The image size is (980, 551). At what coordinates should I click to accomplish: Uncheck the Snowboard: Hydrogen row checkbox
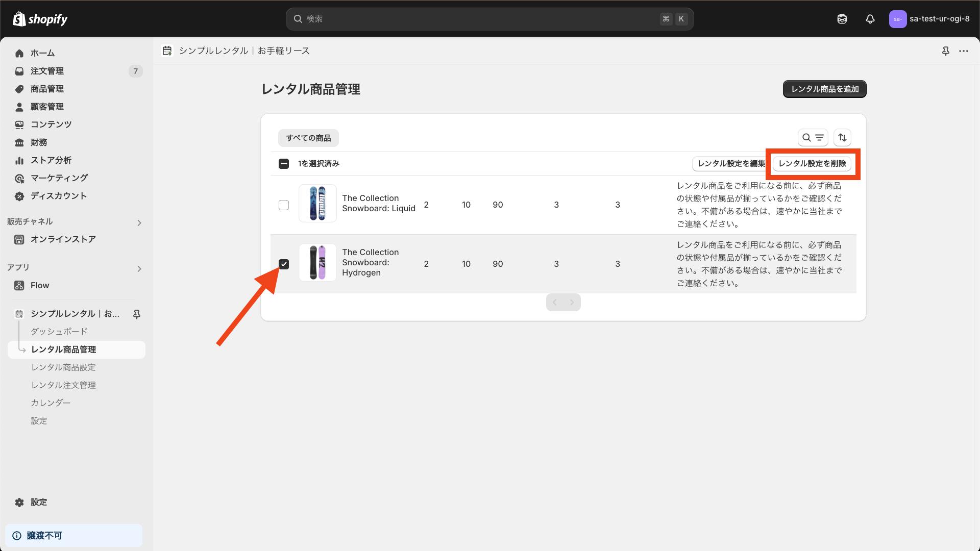[284, 264]
